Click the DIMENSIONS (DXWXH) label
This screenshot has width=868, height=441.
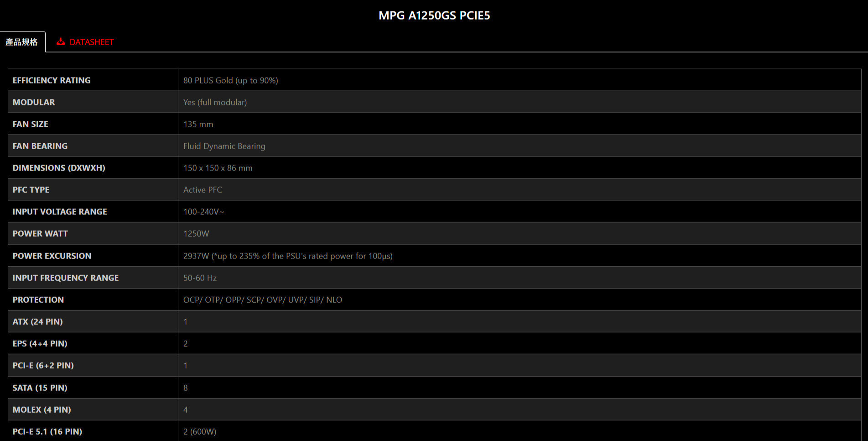pos(59,168)
